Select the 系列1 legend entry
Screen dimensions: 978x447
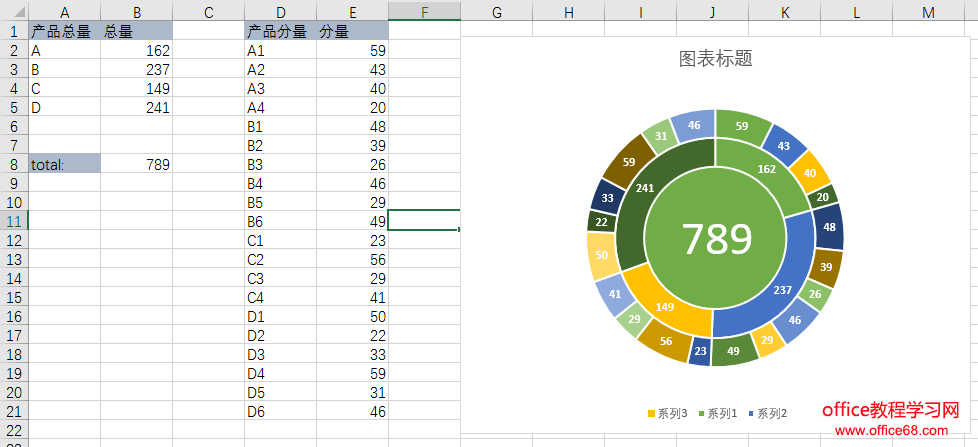click(x=720, y=413)
